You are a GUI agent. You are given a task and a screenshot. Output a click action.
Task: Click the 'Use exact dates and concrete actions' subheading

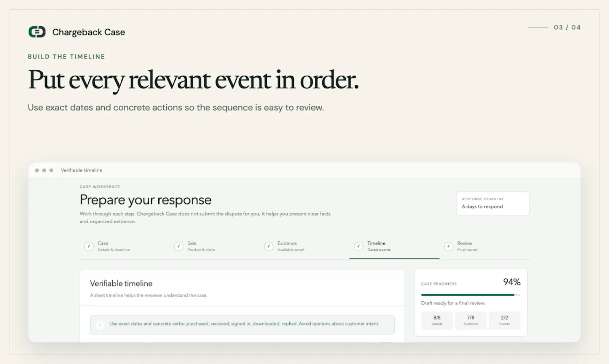(176, 108)
